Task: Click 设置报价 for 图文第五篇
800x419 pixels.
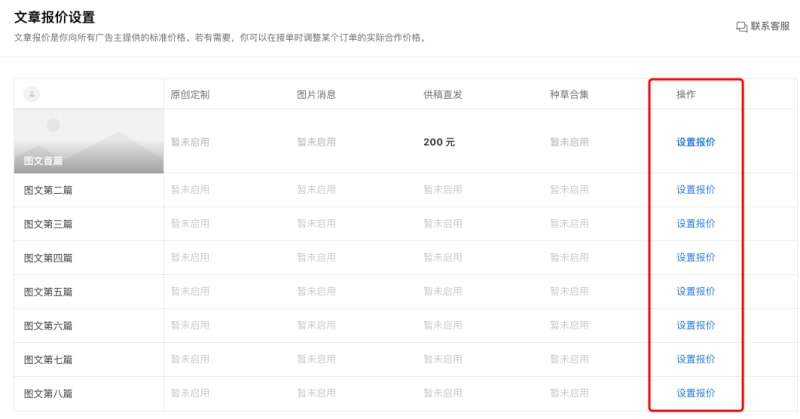Action: (x=695, y=291)
